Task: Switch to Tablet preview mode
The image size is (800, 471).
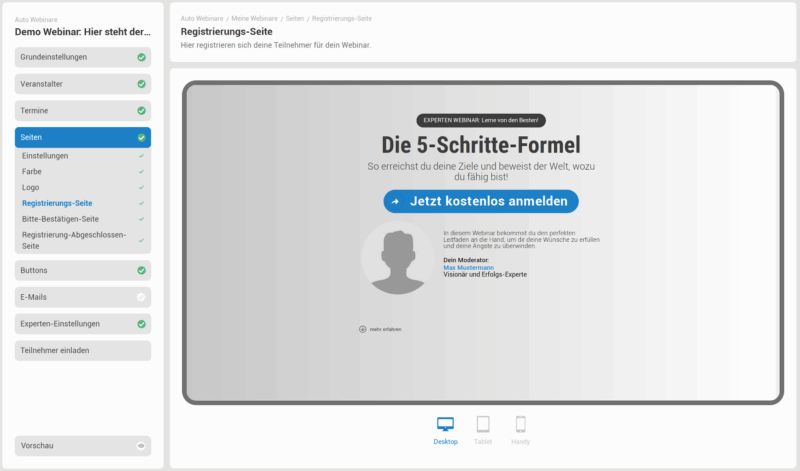Action: click(483, 431)
